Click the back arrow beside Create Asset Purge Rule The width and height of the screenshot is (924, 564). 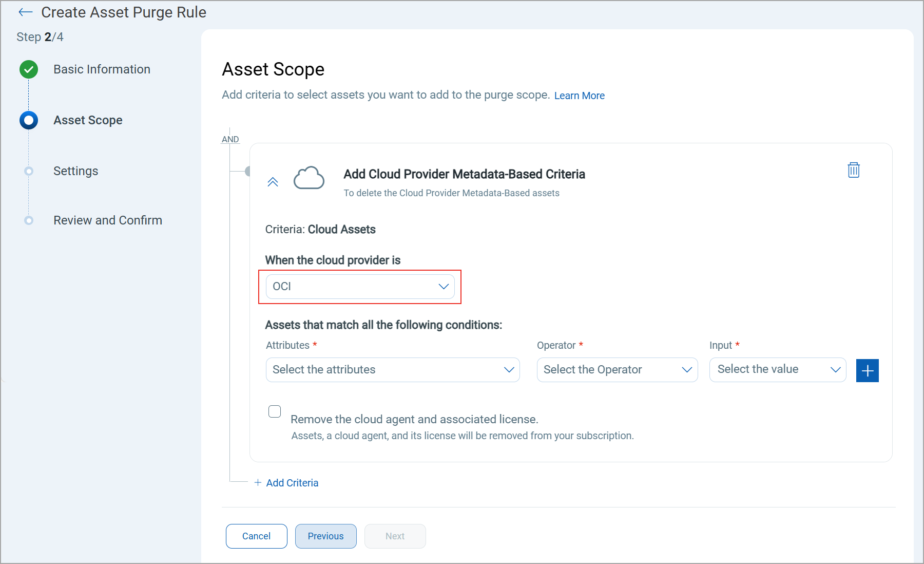tap(25, 12)
